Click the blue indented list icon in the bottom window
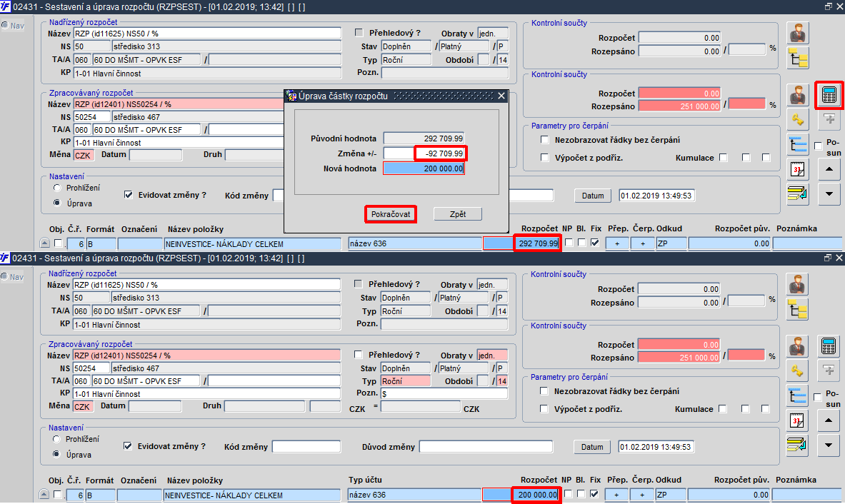Screen dimensions: 845x504 click(797, 395)
